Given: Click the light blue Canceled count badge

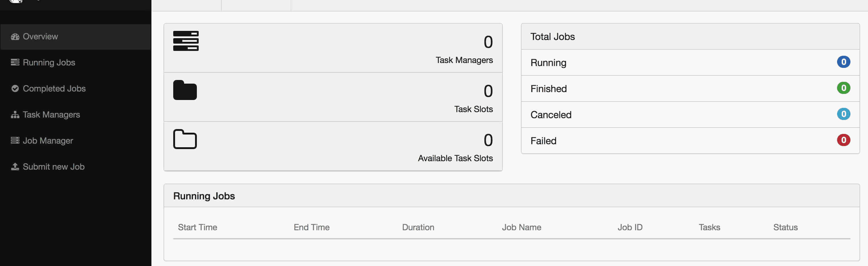Looking at the screenshot, I should [x=843, y=114].
